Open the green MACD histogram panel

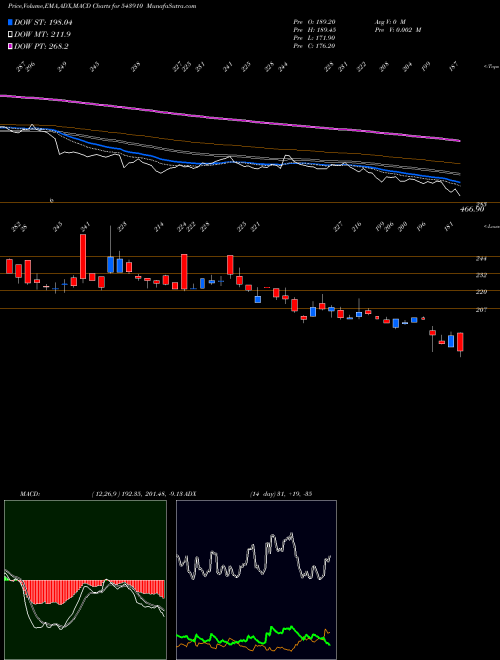85,580
